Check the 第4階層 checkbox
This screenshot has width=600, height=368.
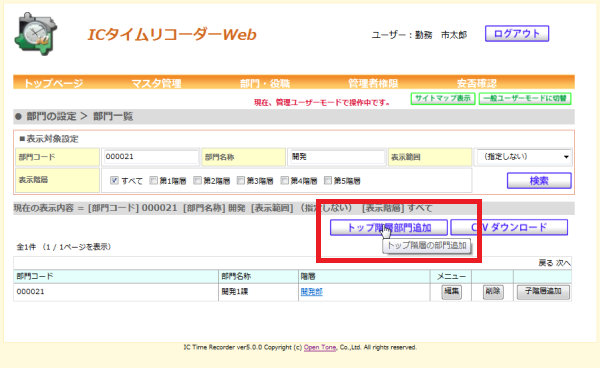[284, 180]
